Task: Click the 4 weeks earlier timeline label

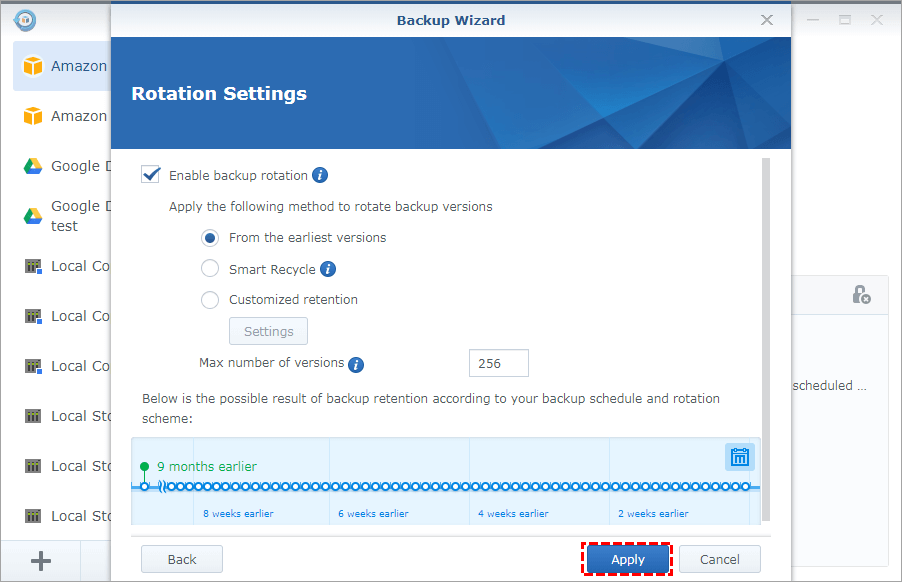Action: pos(513,514)
